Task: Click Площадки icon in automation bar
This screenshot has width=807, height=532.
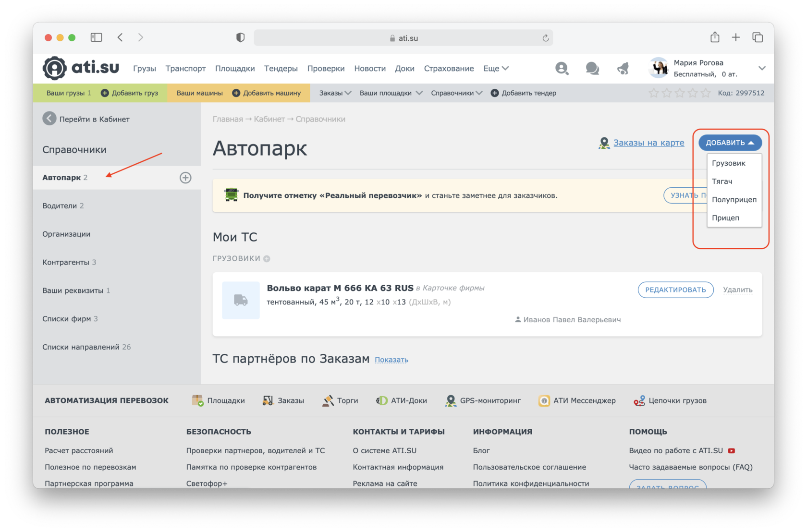Action: click(197, 400)
